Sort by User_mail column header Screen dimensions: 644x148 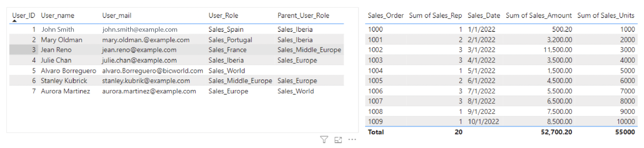tap(117, 16)
